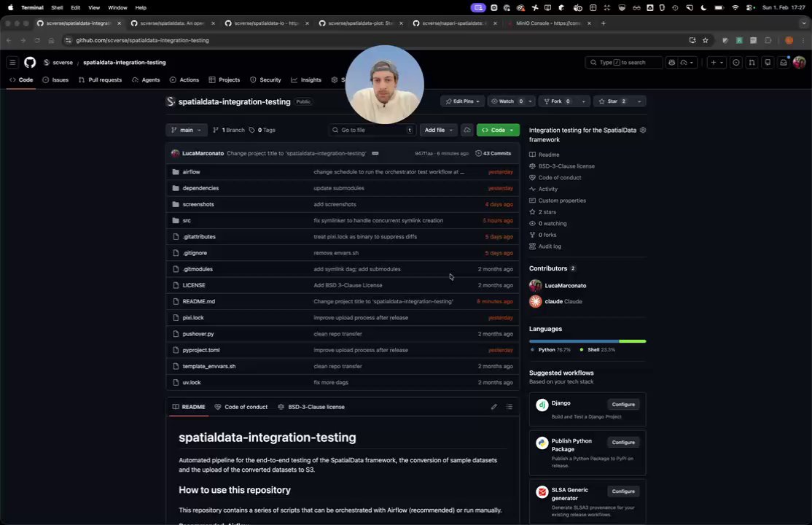Click the cloud icon beside Add file
Screen dimensions: 812x525
[467, 130]
